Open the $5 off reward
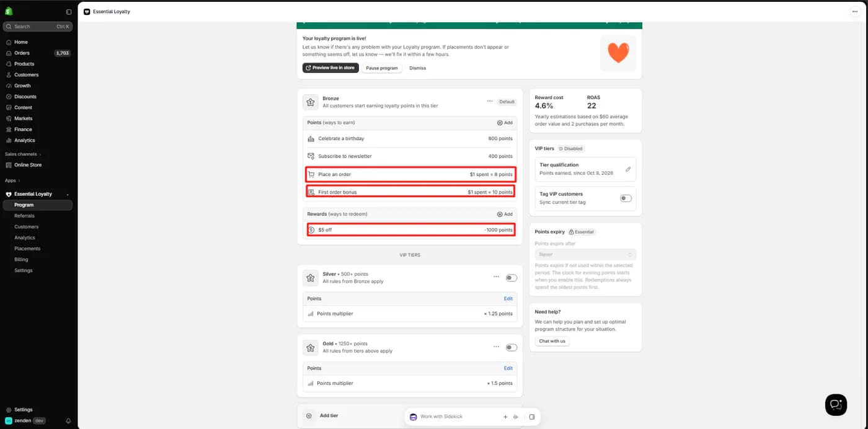 (x=410, y=230)
